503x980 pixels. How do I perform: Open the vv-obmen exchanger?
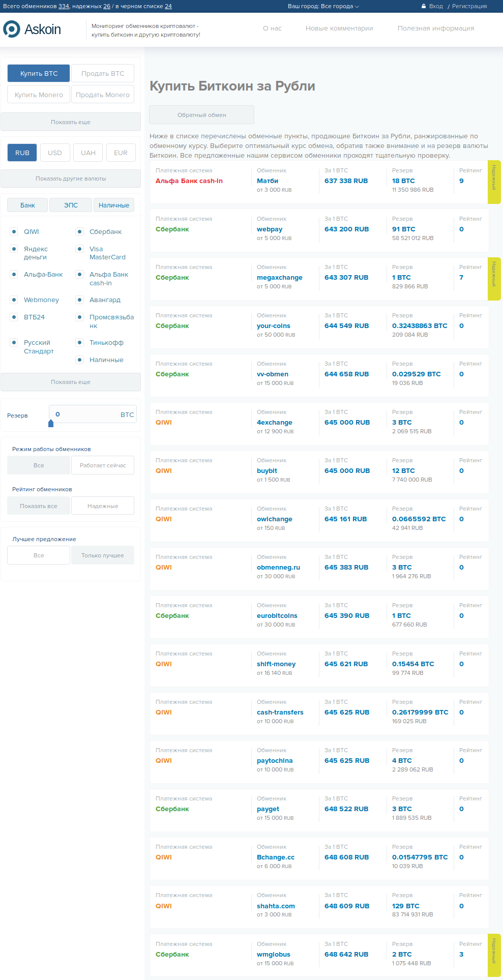point(273,374)
